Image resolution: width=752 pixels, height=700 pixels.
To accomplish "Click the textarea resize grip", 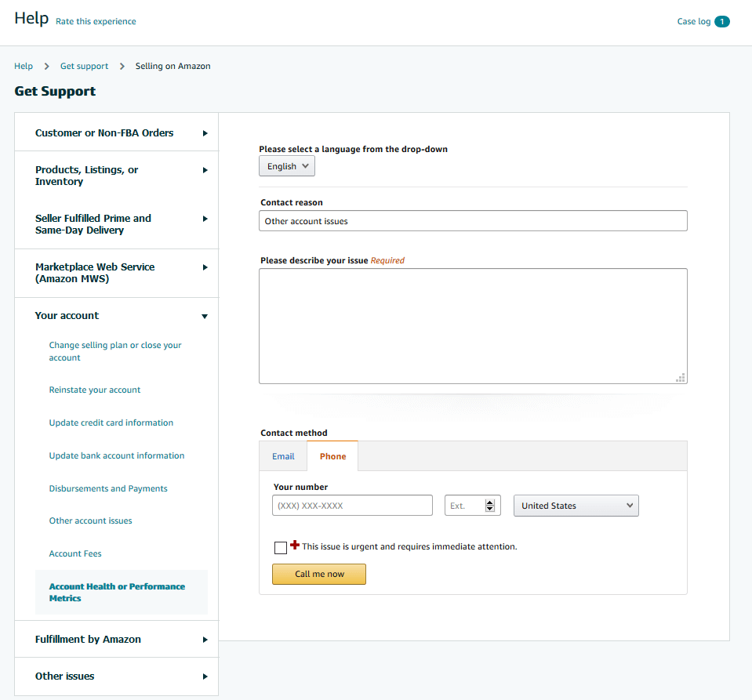I will (681, 378).
